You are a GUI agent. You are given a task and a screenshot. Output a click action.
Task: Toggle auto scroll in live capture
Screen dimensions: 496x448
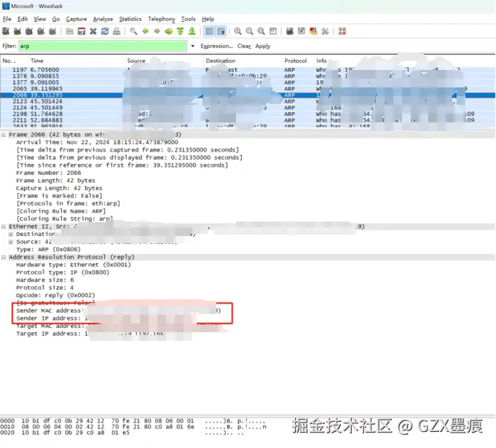point(221,31)
